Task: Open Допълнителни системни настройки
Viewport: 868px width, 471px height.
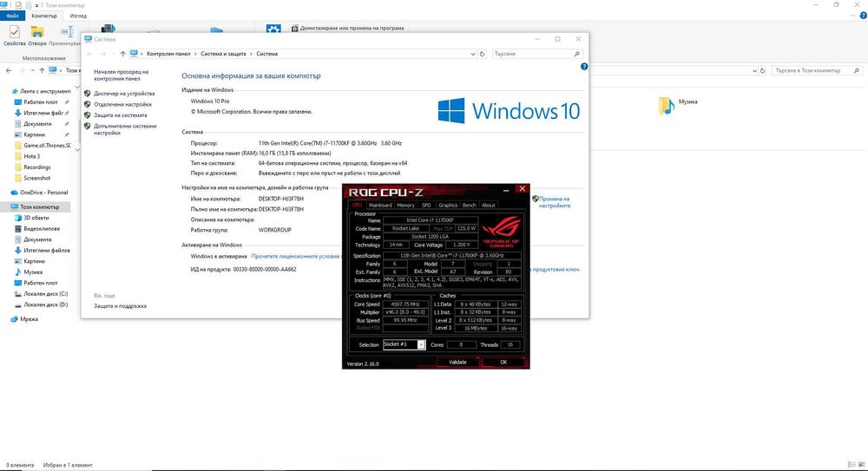Action: (125, 129)
